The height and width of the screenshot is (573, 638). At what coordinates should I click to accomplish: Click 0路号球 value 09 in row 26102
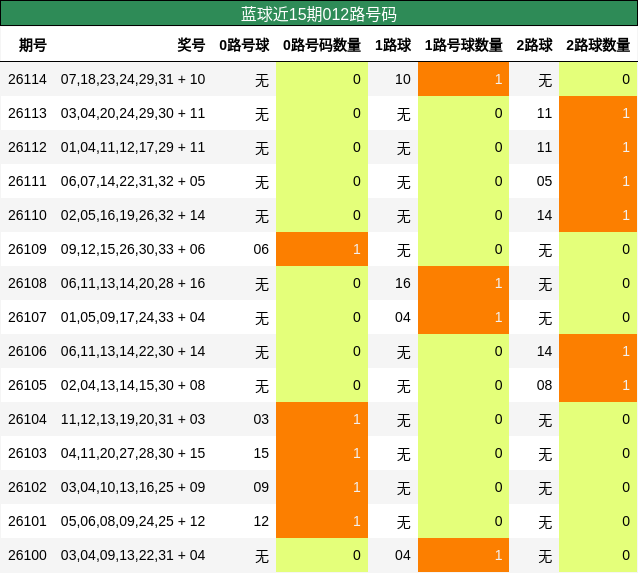click(261, 487)
